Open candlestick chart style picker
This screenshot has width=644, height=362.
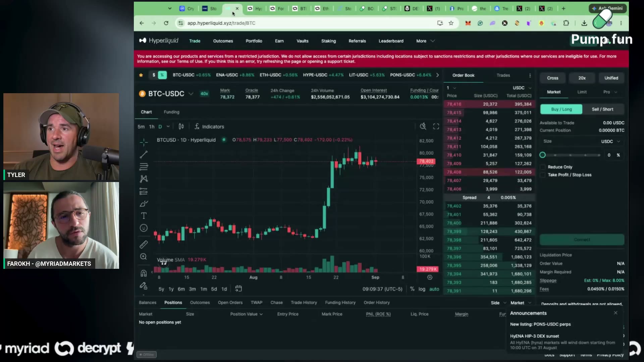point(181,126)
